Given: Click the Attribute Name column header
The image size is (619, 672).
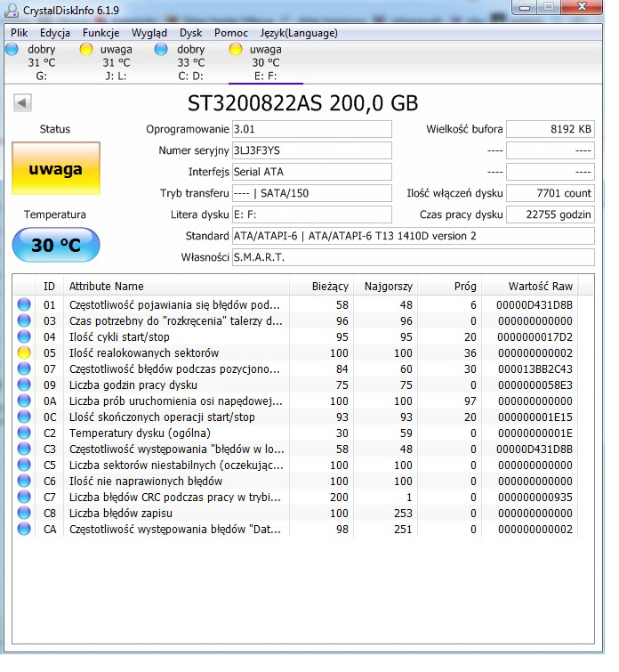Looking at the screenshot, I should 176,286.
